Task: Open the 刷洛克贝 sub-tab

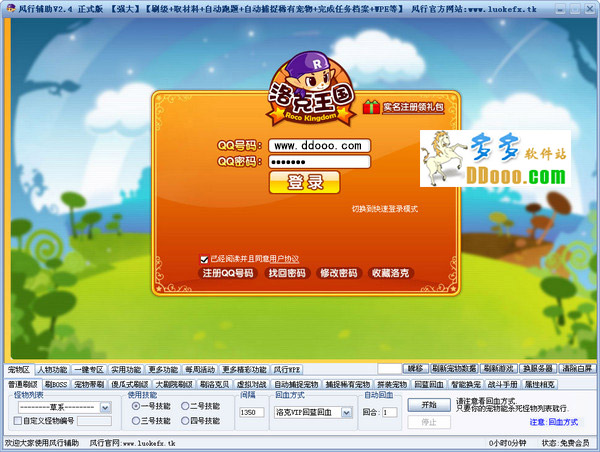Action: 215,384
